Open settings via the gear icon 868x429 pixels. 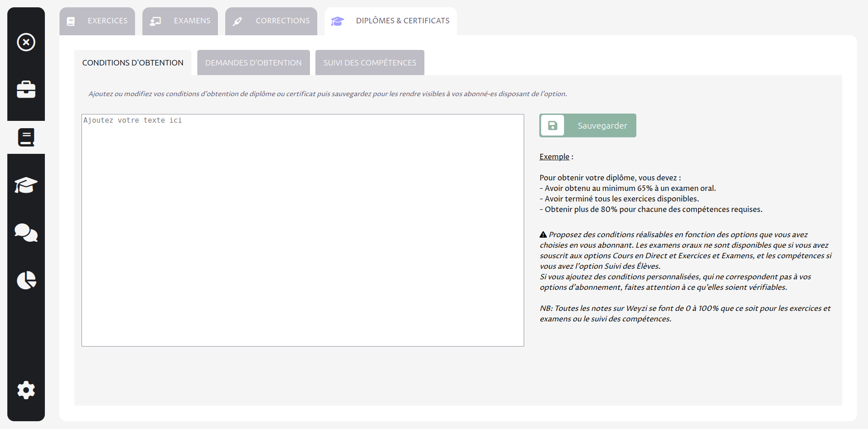26,390
